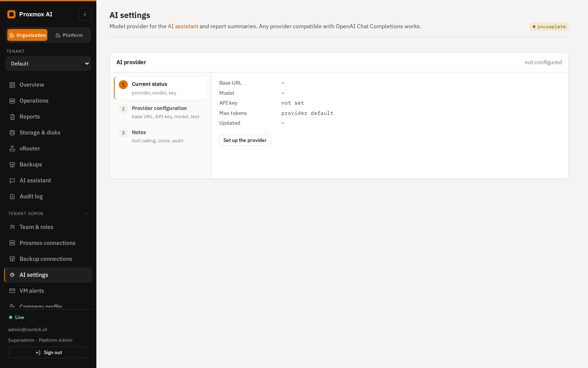Click the vRouter router icon
This screenshot has width=588, height=368.
coord(12,149)
